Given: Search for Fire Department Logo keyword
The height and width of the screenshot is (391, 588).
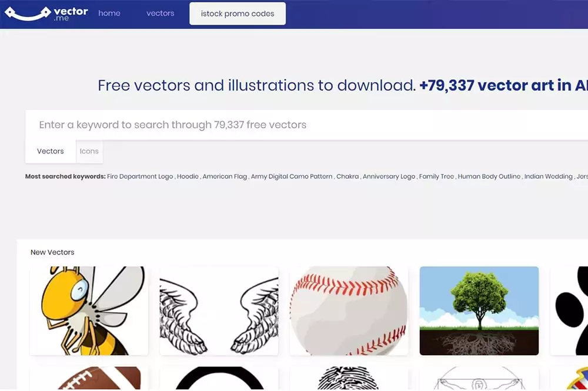Looking at the screenshot, I should pyautogui.click(x=140, y=176).
